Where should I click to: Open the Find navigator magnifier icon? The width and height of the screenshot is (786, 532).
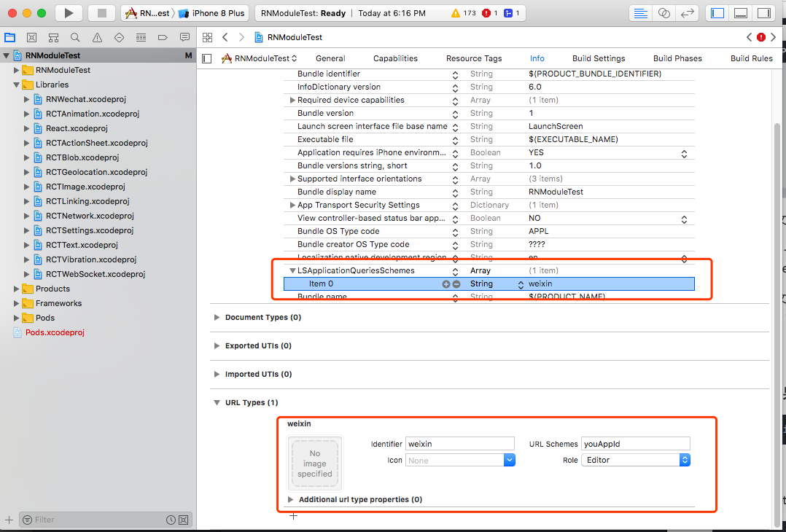click(x=75, y=38)
